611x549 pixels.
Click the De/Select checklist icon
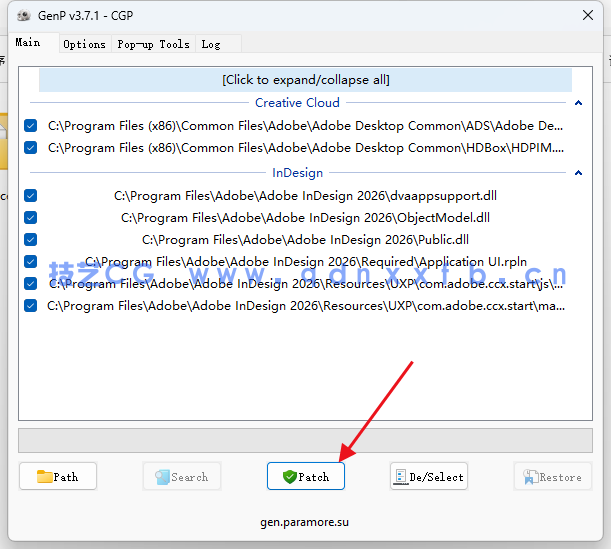coord(400,477)
